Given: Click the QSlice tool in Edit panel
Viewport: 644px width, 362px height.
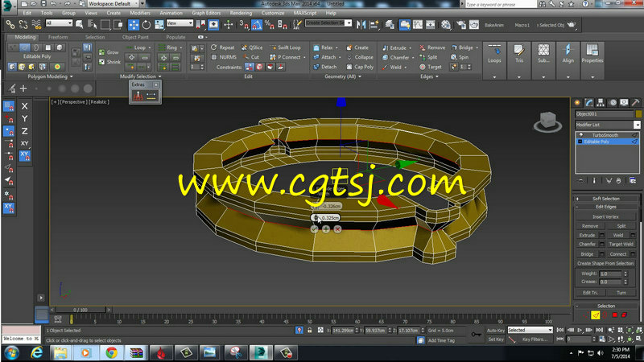Looking at the screenshot, I should coord(252,47).
